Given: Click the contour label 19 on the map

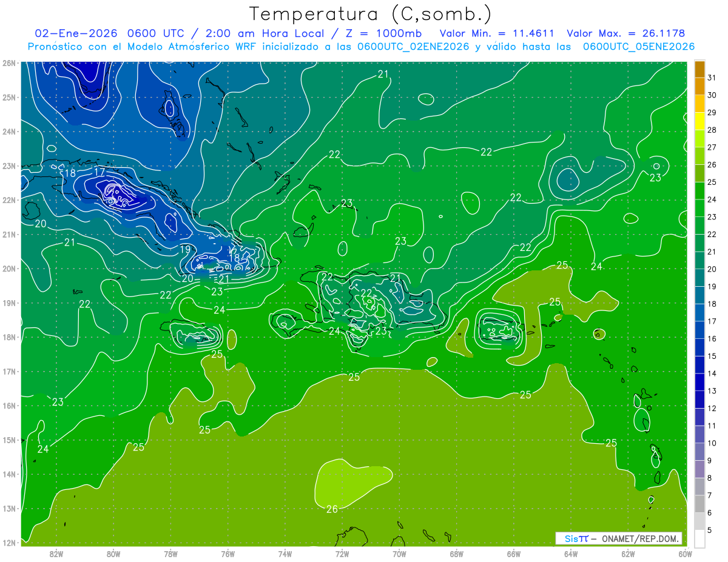Looking at the screenshot, I should (x=186, y=249).
